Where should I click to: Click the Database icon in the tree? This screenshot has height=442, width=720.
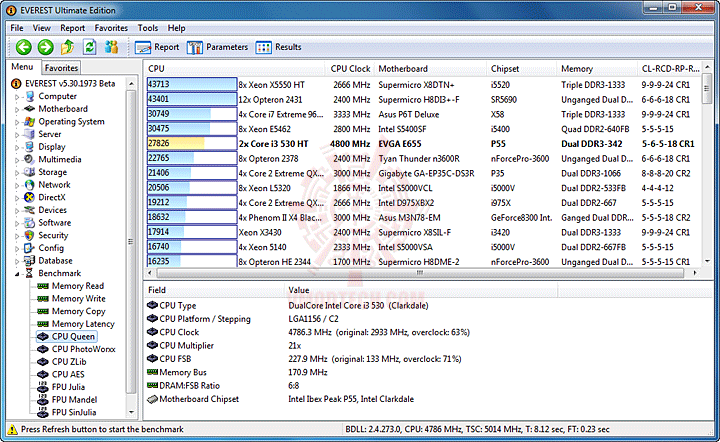pyautogui.click(x=29, y=261)
